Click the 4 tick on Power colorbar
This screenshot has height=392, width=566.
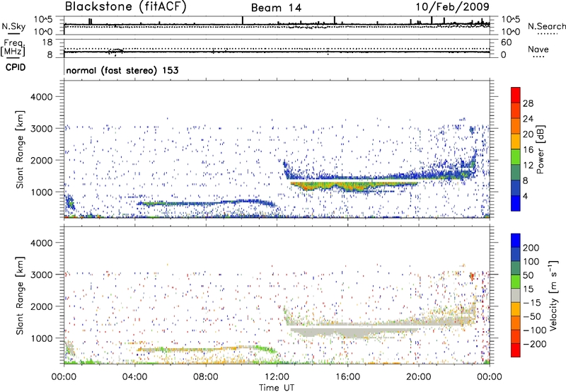click(526, 196)
